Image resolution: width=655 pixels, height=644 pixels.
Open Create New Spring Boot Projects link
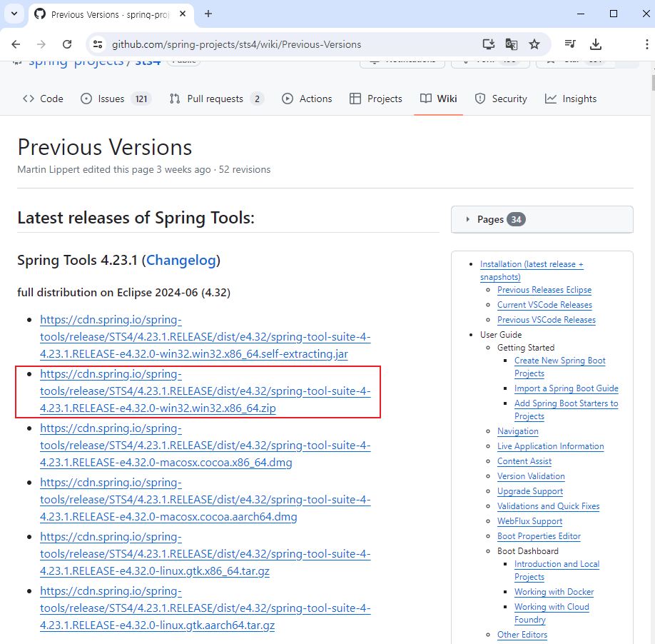point(560,367)
